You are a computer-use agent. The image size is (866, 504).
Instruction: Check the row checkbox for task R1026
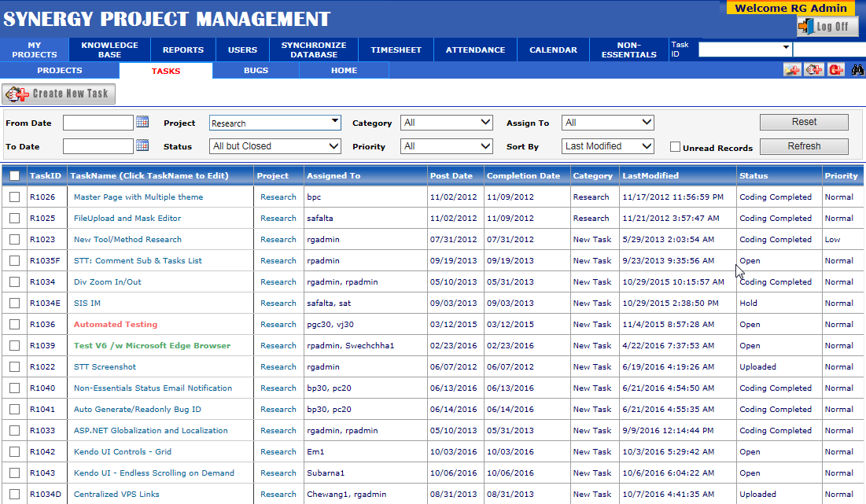(15, 197)
